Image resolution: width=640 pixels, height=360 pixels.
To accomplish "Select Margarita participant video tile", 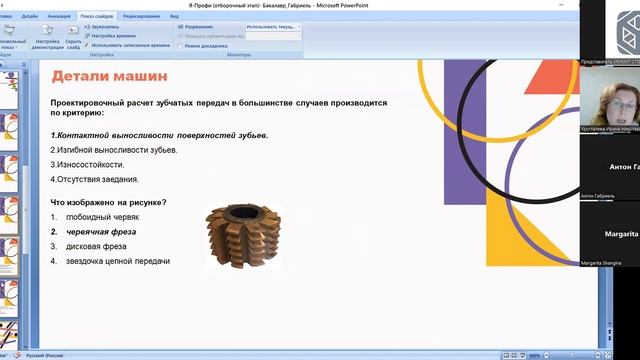I will pyautogui.click(x=610, y=234).
